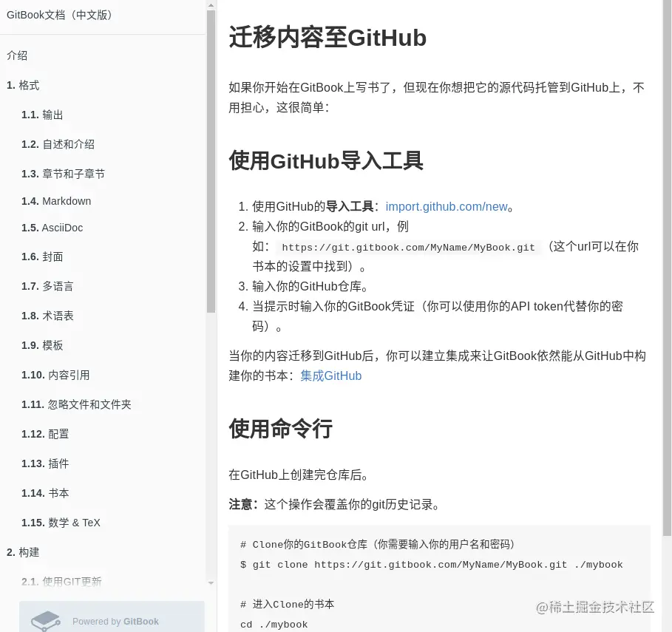This screenshot has height=632, width=672.
Task: Click the inline code https://git.gitbook.com/MyName/MyBook.git
Action: click(408, 248)
